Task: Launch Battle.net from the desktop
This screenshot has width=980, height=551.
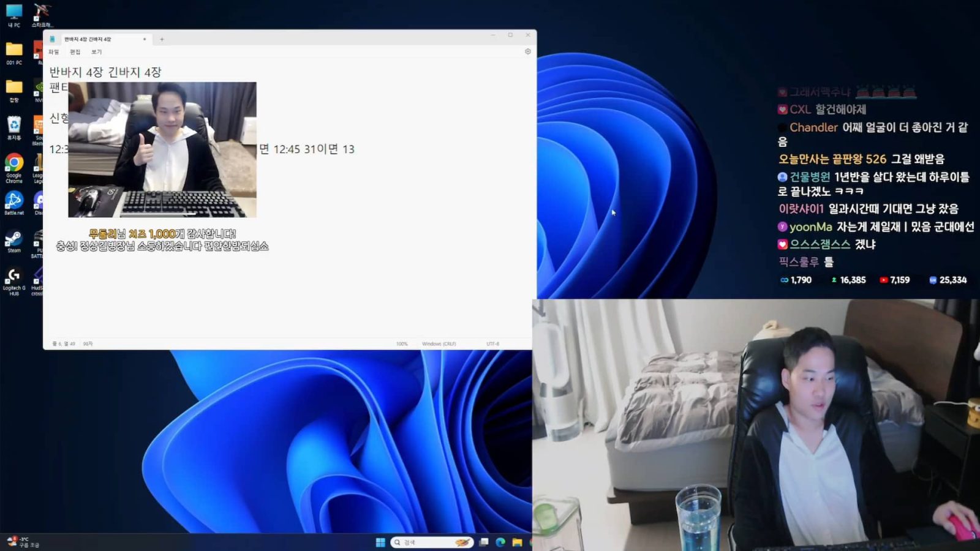Action: [x=14, y=203]
